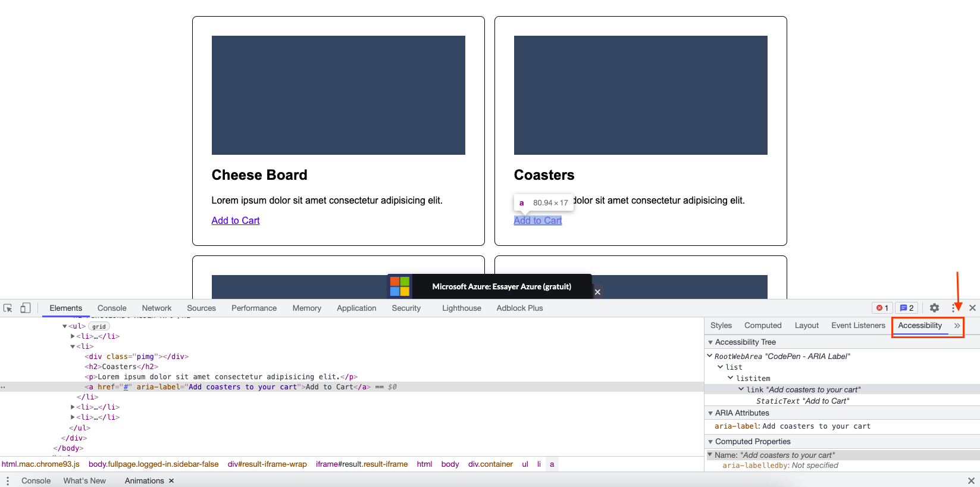
Task: Select iframe#result.result-iframe breadcrumb
Action: click(362, 464)
